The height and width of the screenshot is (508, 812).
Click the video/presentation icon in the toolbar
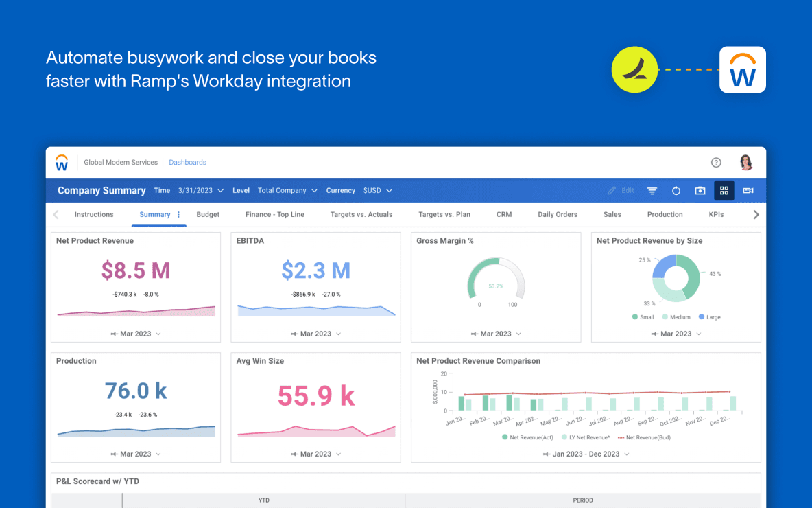[x=748, y=190]
